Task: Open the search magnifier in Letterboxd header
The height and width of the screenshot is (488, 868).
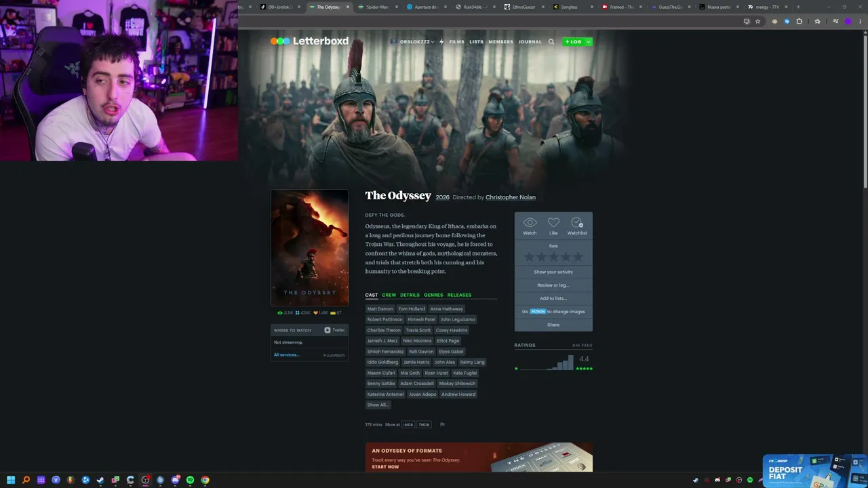Action: click(551, 42)
